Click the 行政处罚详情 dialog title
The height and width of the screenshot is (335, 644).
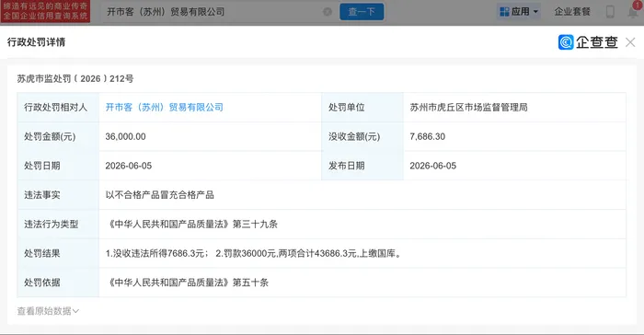[x=36, y=42]
